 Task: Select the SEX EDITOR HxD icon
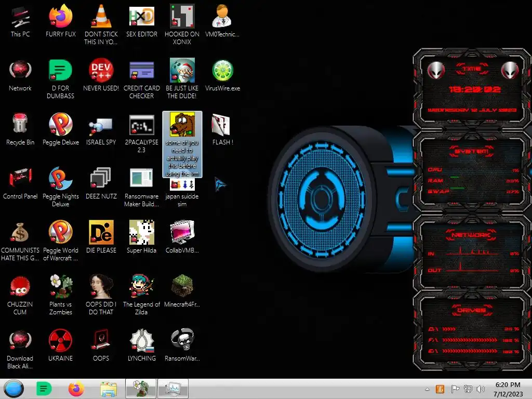pos(142,16)
